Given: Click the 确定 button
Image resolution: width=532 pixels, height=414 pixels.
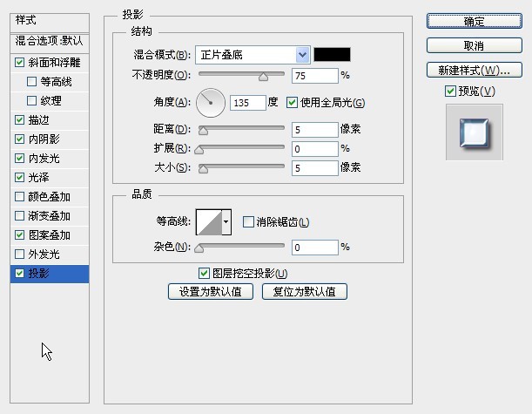Looking at the screenshot, I should click(474, 21).
